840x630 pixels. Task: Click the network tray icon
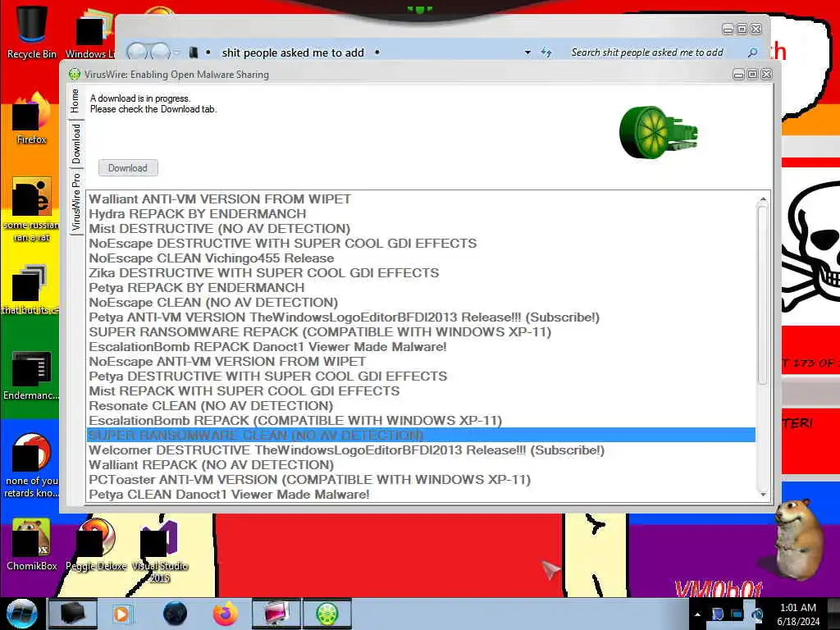click(x=737, y=614)
